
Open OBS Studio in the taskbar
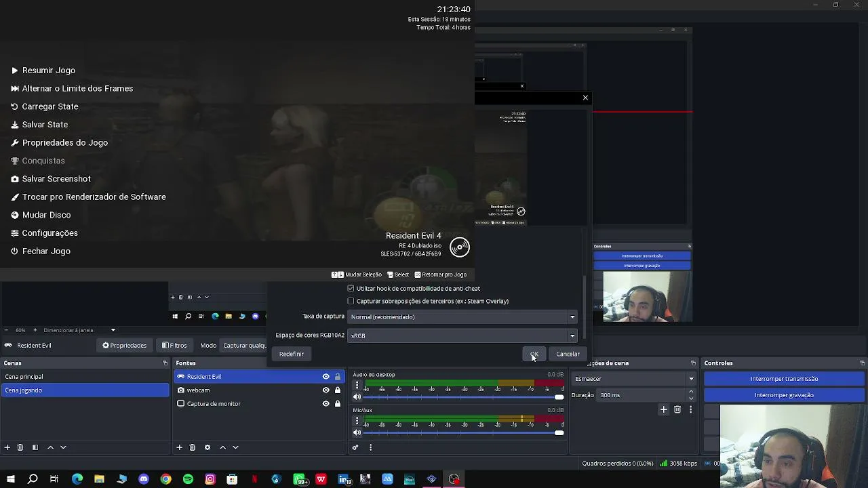[x=454, y=479]
